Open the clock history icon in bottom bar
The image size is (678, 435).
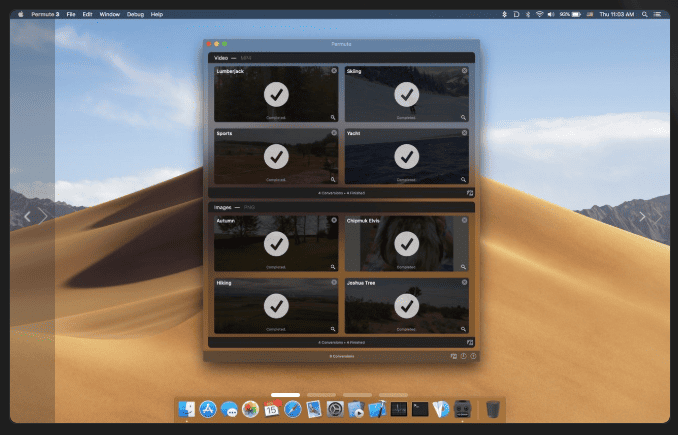pos(464,356)
